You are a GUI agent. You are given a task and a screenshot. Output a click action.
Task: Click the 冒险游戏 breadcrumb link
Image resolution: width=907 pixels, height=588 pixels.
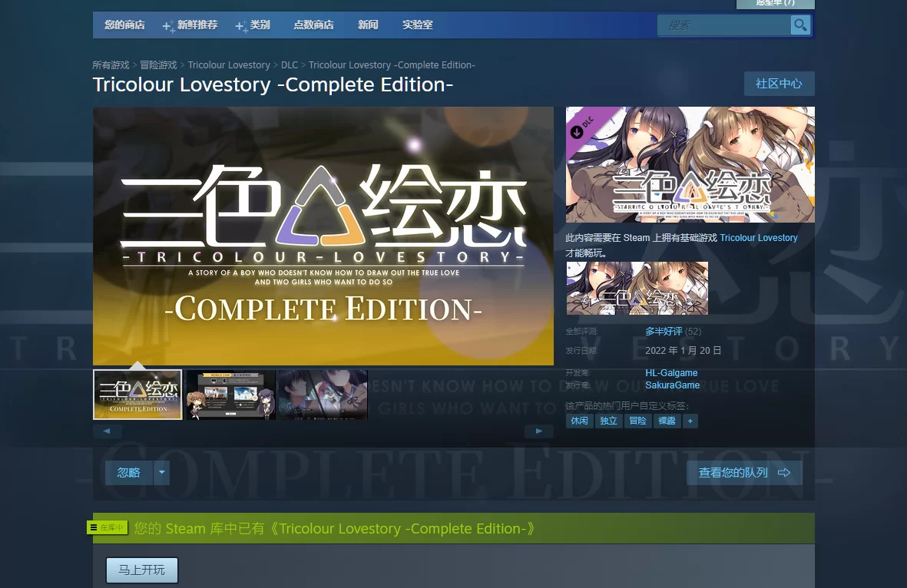click(x=158, y=65)
